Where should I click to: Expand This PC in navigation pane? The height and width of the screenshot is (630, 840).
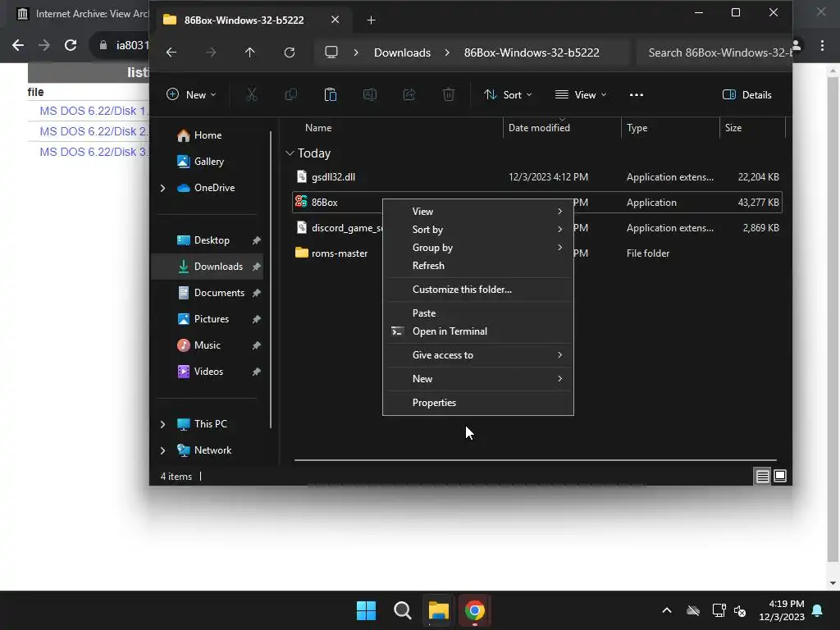(163, 424)
